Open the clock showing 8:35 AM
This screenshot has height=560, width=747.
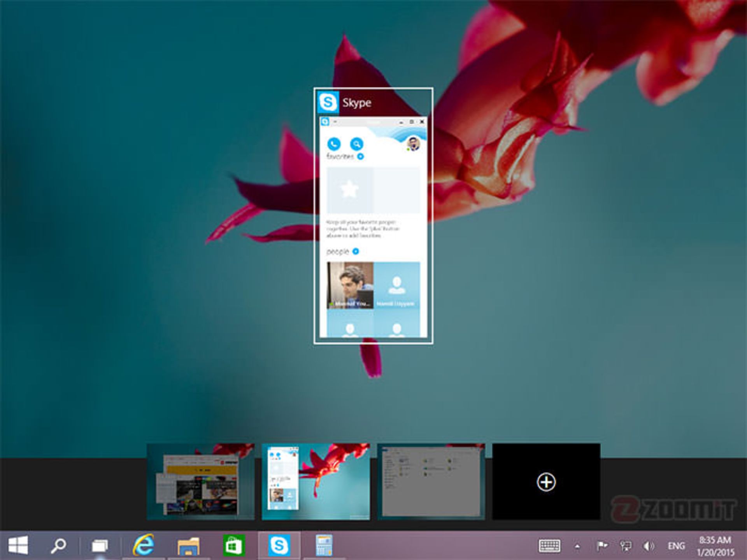click(x=715, y=546)
